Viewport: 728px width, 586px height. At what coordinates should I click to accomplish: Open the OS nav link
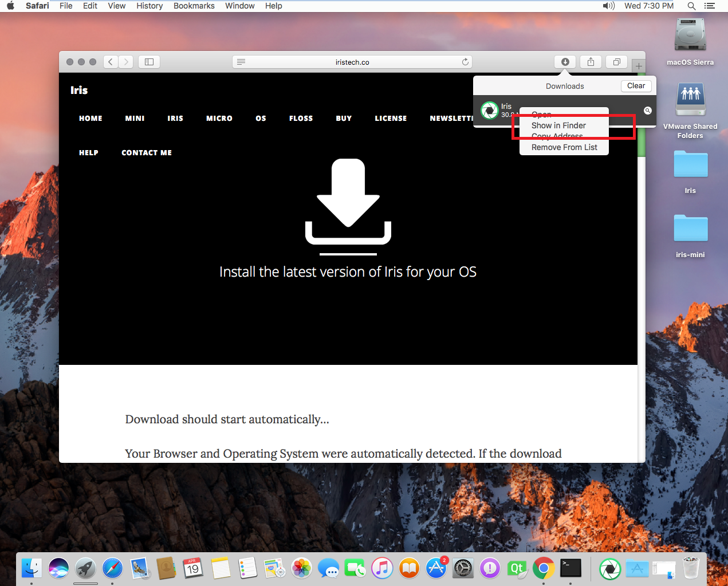tap(261, 119)
